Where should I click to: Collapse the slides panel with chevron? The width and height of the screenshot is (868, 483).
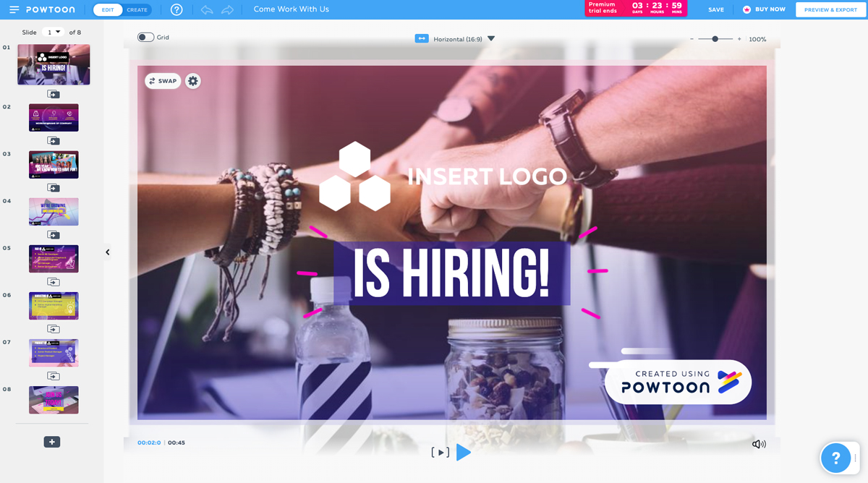[108, 252]
